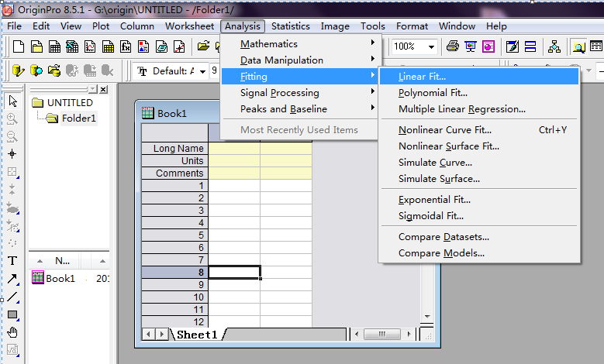Open the Statistics menu
The image size is (604, 364).
click(291, 26)
